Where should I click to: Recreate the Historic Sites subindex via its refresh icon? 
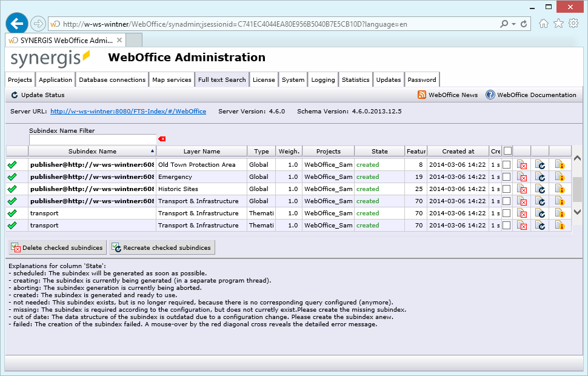(x=540, y=189)
